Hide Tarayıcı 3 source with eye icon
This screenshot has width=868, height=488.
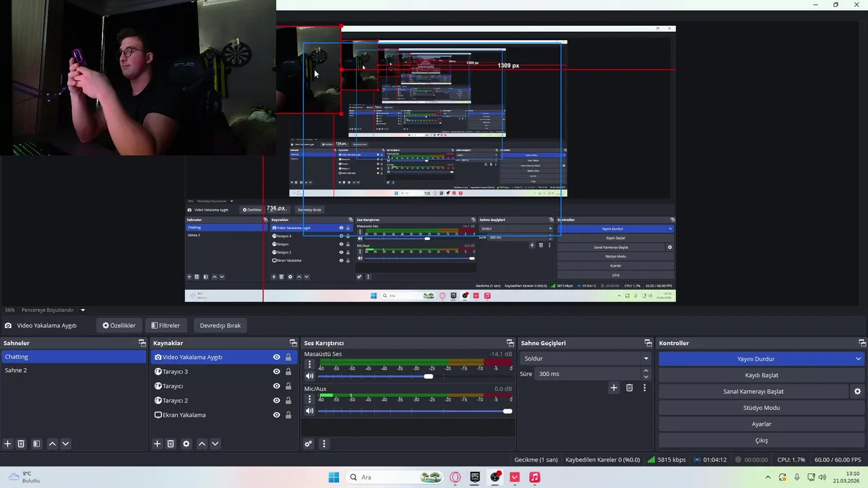(277, 371)
